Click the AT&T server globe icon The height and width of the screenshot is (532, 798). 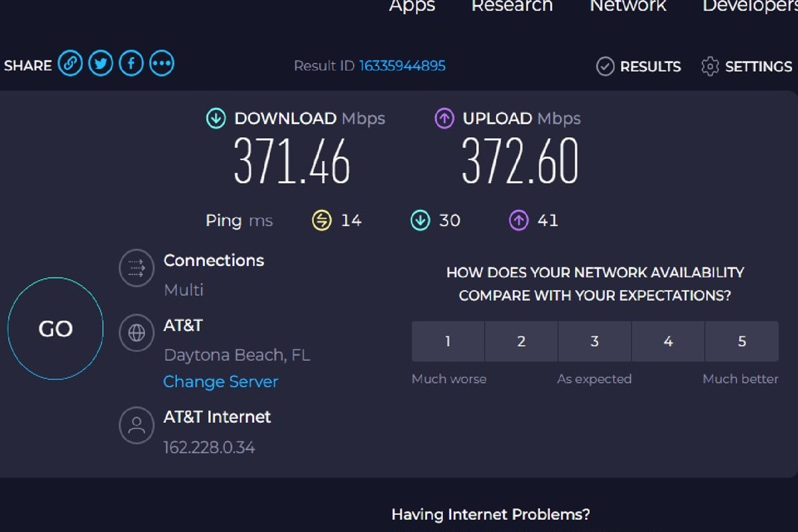click(136, 332)
